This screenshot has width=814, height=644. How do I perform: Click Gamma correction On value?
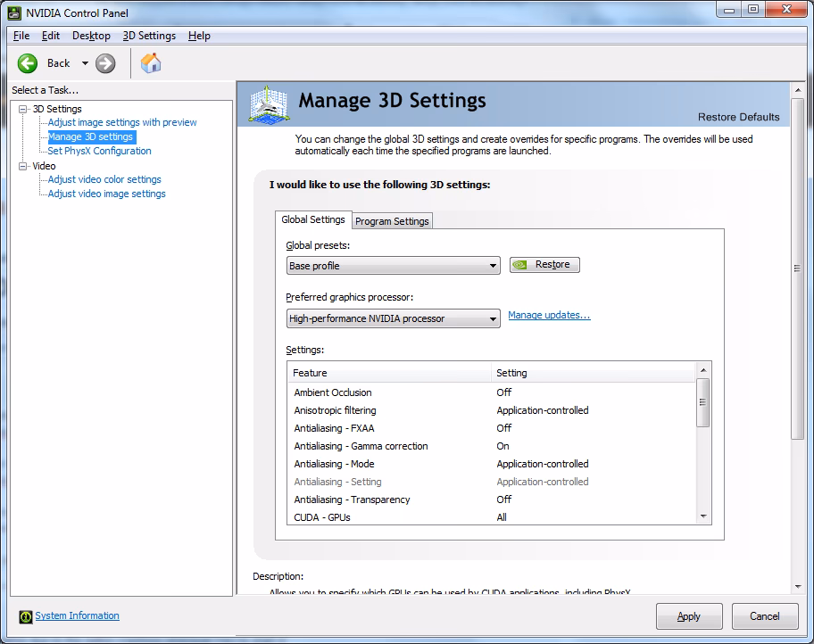click(503, 446)
